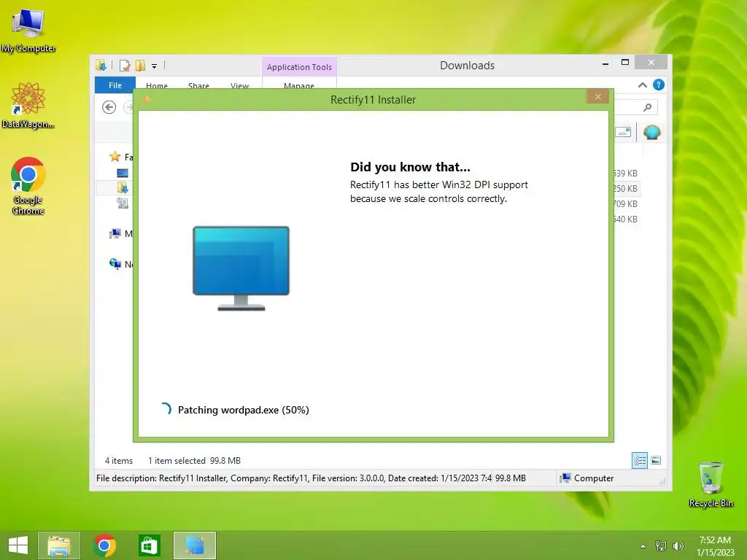The image size is (747, 560).
Task: Click '4 items' status bar text
Action: [x=119, y=461]
